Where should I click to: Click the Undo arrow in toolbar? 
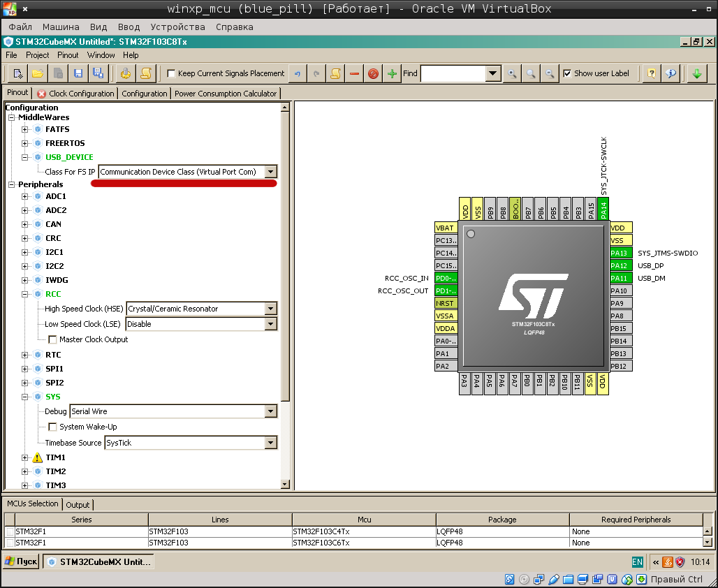click(298, 73)
